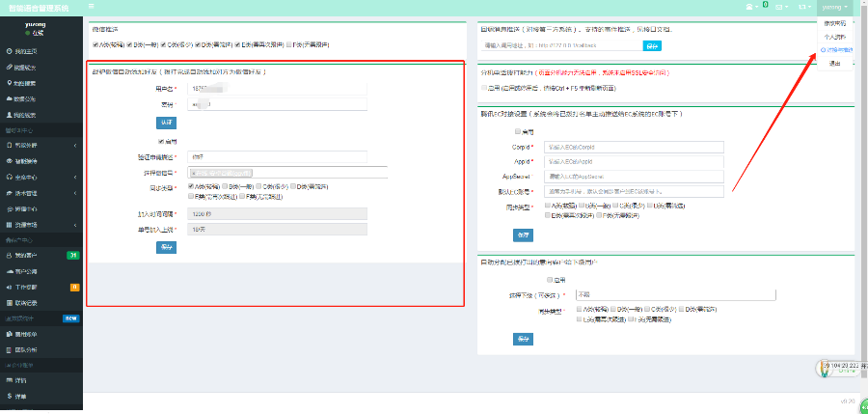Click the callback URL input field
The height and width of the screenshot is (414, 868).
562,45
